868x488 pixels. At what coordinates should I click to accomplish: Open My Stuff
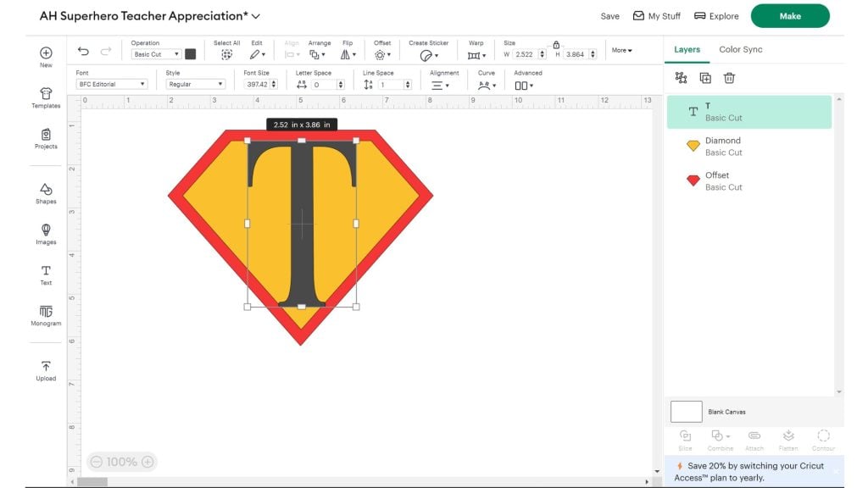pyautogui.click(x=657, y=16)
